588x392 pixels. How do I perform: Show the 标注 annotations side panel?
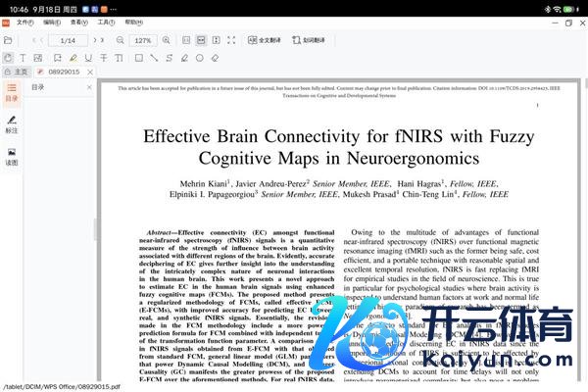click(11, 123)
